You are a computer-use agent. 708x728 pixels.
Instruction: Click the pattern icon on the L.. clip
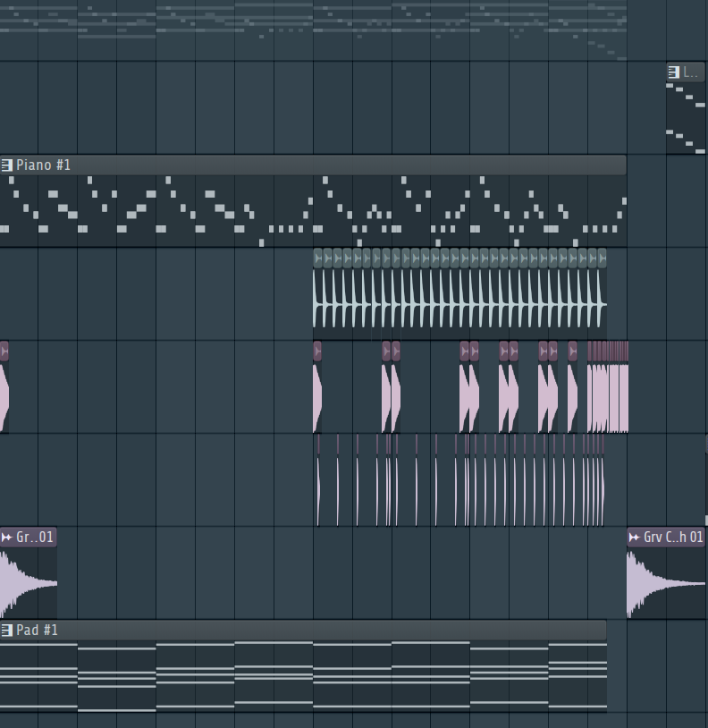(x=674, y=72)
